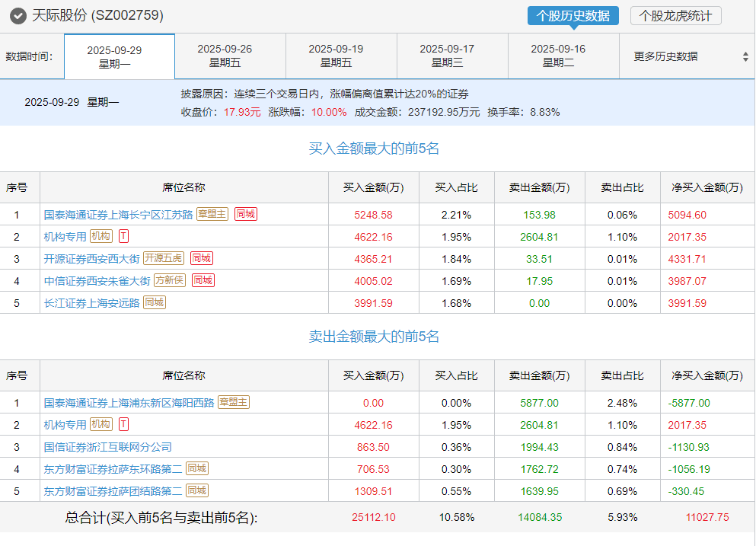Click the 章盟主 tag next to 上海浦东新区海阳西路

point(234,403)
